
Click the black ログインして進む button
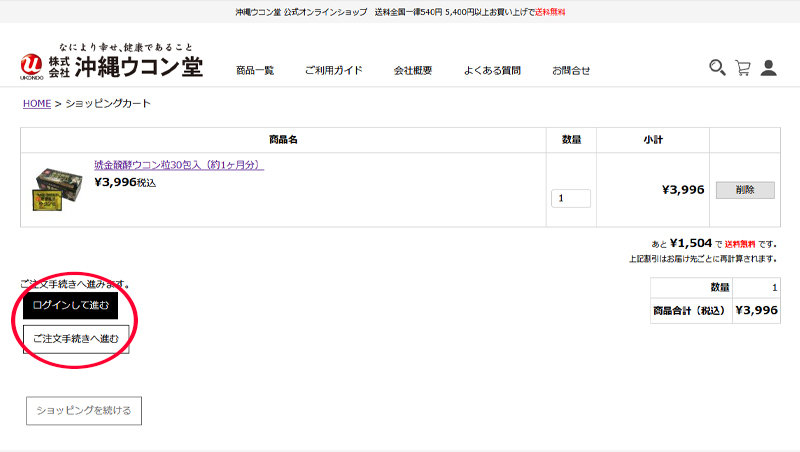pos(70,305)
